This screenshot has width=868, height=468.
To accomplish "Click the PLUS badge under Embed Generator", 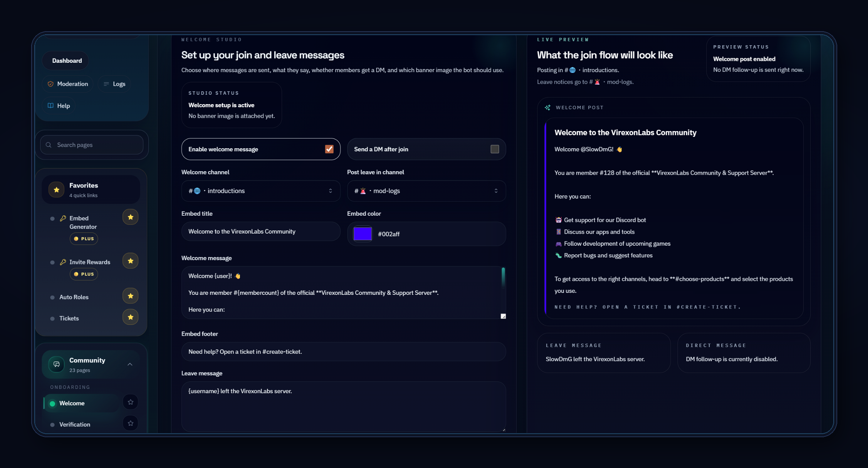I will coord(84,239).
